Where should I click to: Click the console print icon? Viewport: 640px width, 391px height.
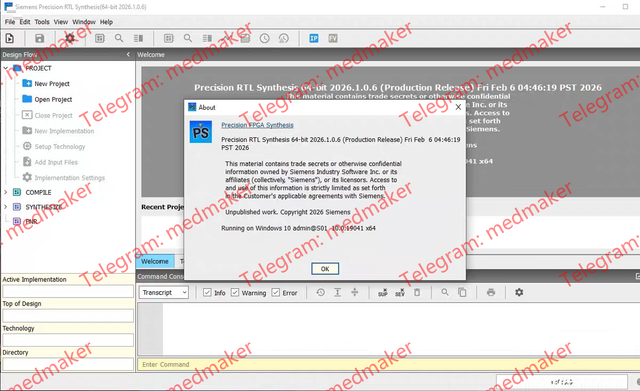(x=491, y=292)
